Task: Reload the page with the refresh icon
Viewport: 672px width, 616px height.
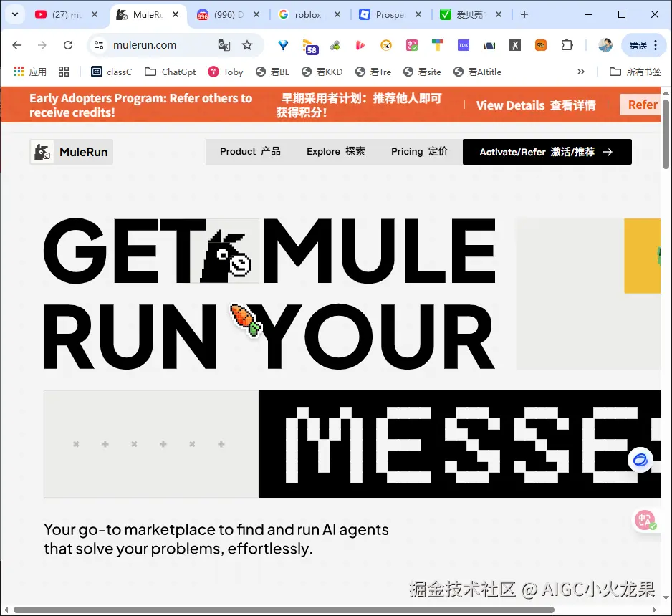Action: [68, 45]
